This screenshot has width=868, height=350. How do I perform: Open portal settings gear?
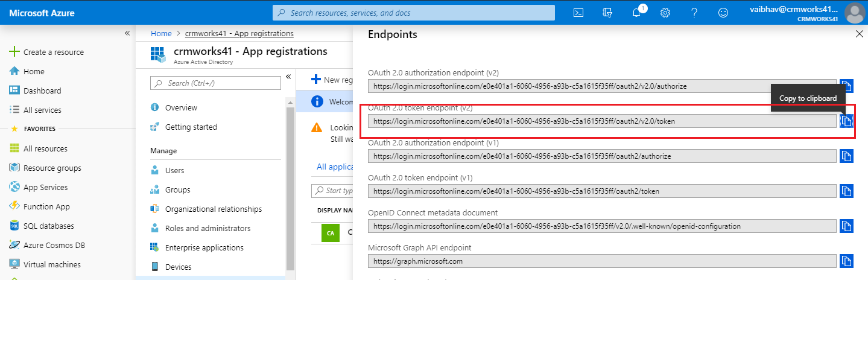665,13
